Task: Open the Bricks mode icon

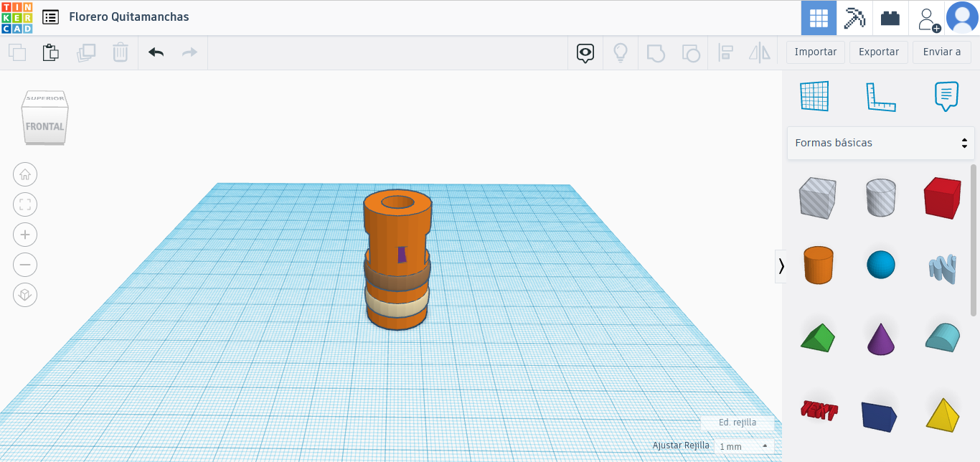Action: point(890,18)
